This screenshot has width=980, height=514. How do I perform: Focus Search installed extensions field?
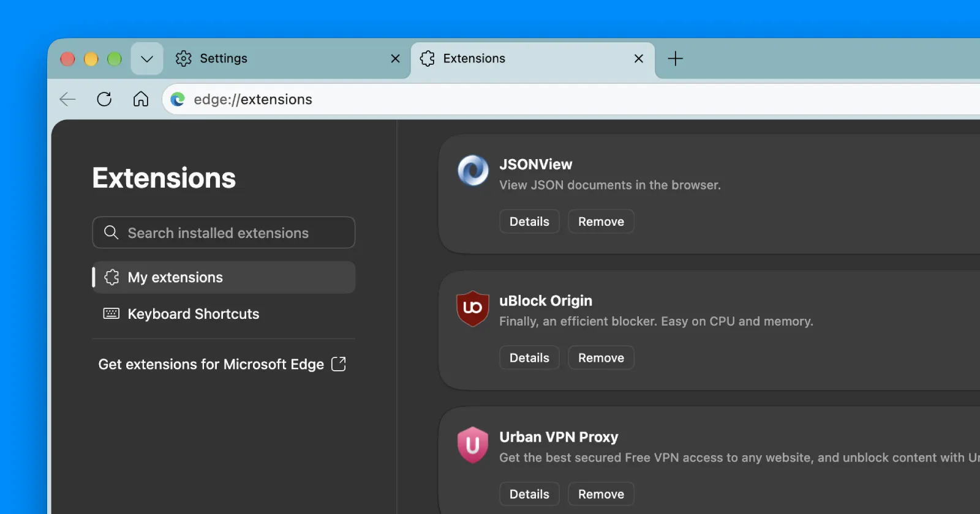(224, 233)
